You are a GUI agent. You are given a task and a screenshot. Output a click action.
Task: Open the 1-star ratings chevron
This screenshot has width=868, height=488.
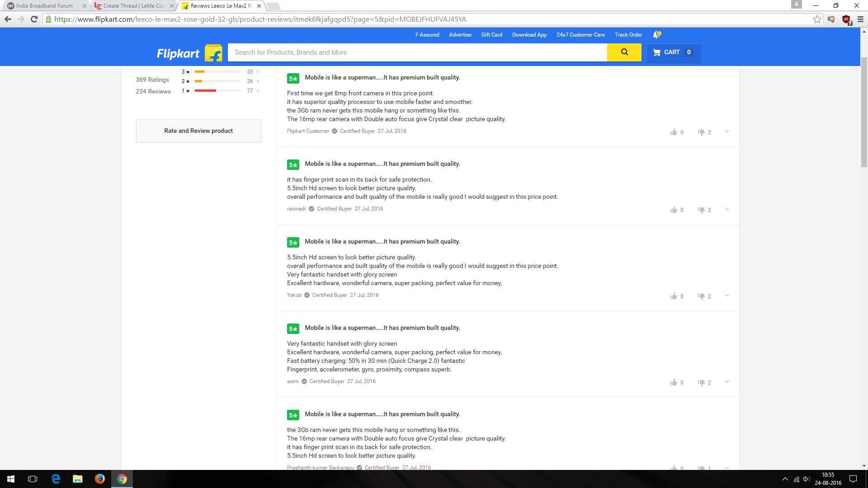258,91
